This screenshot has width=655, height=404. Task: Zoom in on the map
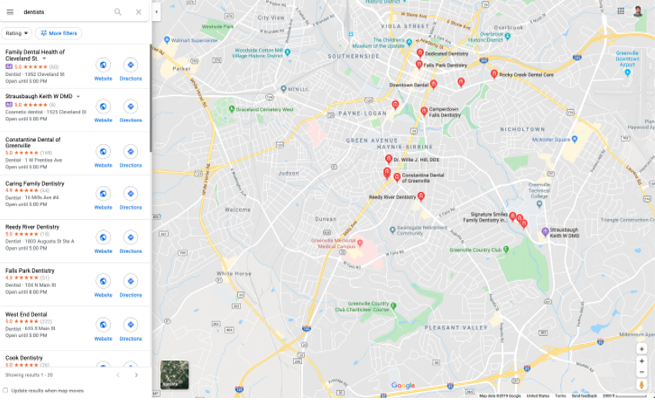642,361
